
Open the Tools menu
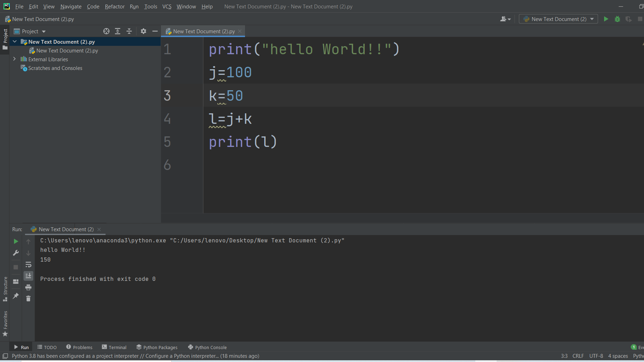150,7
